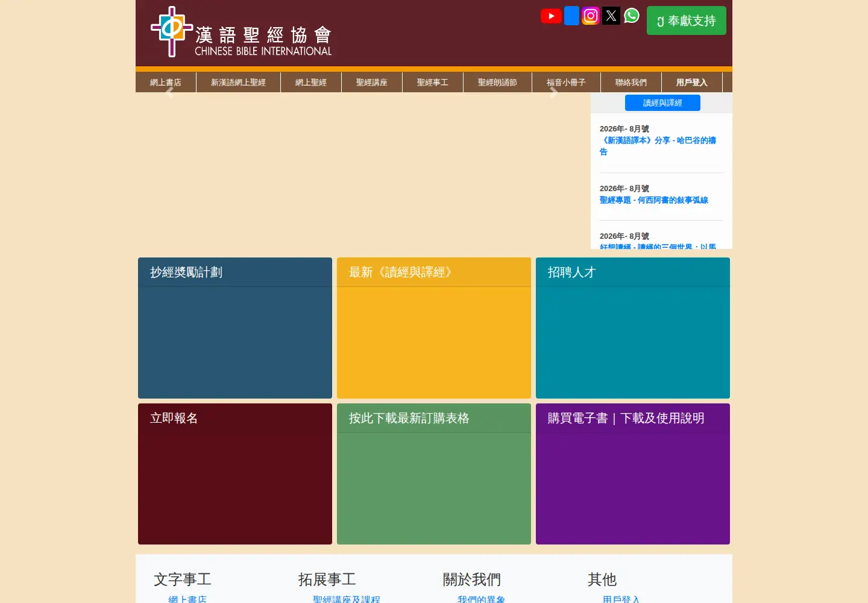Open the 購買電子書 purple card

click(633, 474)
